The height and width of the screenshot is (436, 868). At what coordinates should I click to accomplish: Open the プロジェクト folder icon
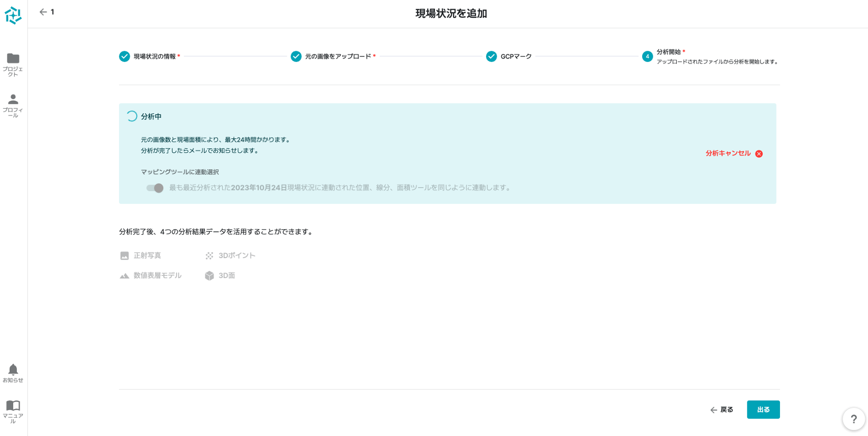[x=13, y=58]
